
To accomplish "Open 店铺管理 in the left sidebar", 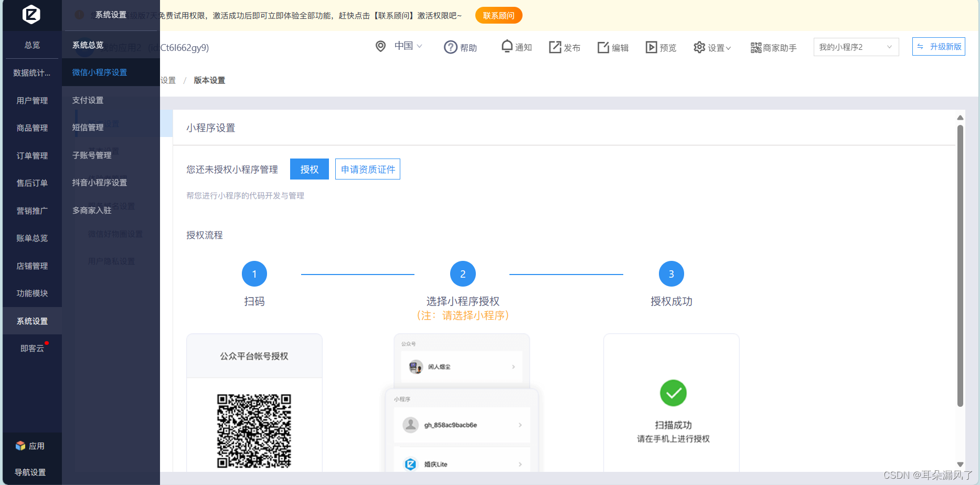I will [x=32, y=266].
